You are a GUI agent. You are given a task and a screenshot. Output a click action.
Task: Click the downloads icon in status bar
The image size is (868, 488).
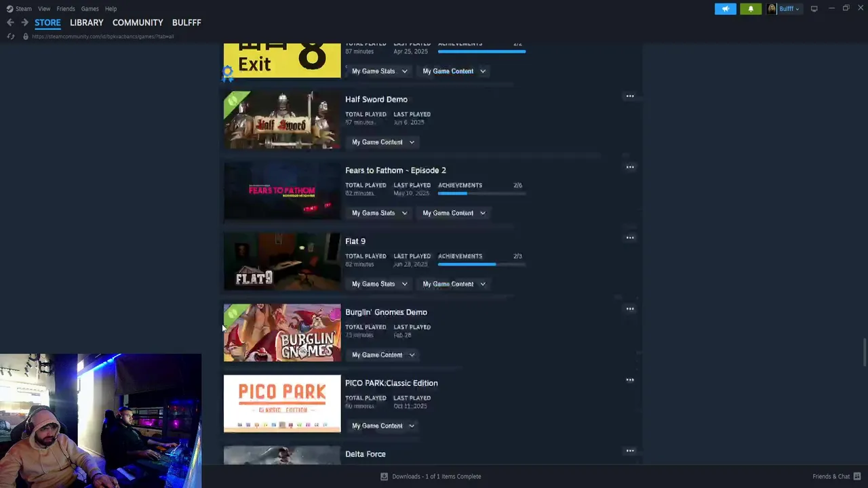click(384, 476)
